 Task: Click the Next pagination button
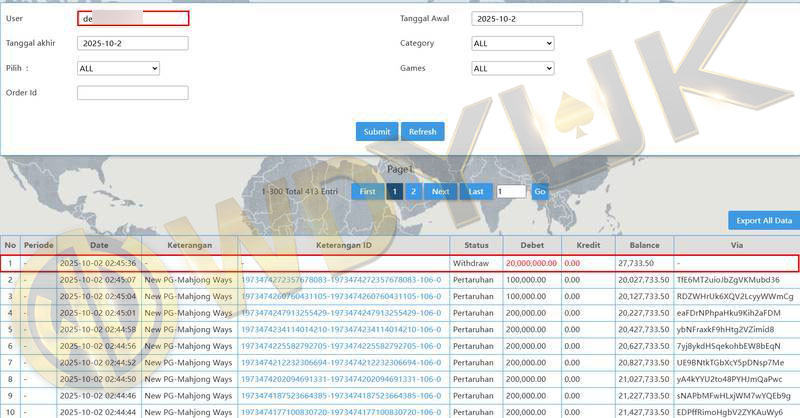(x=440, y=191)
